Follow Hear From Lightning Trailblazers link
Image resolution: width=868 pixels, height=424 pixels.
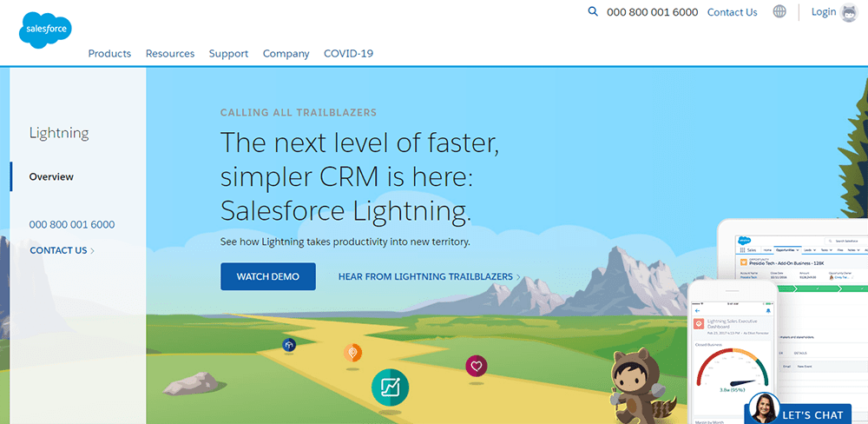click(430, 276)
